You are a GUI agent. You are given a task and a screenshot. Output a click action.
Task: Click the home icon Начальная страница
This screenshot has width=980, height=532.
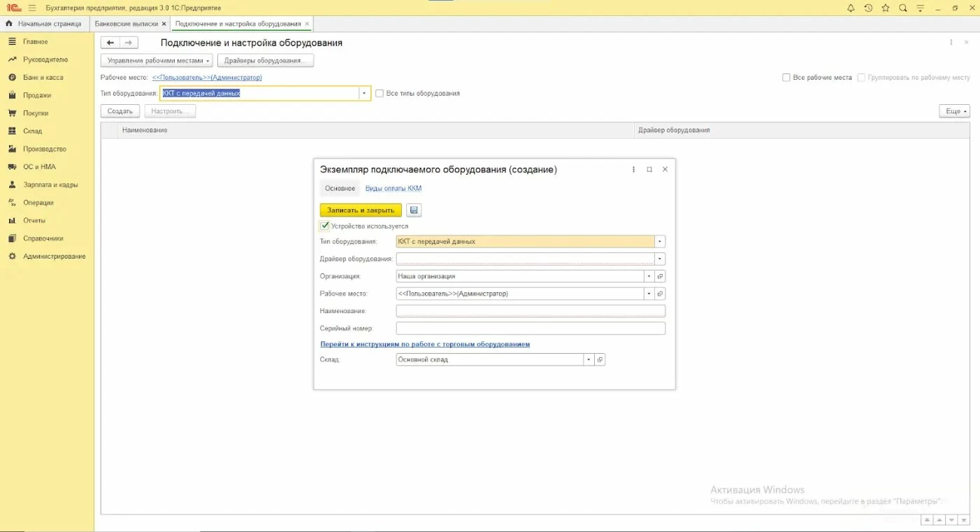[9, 24]
